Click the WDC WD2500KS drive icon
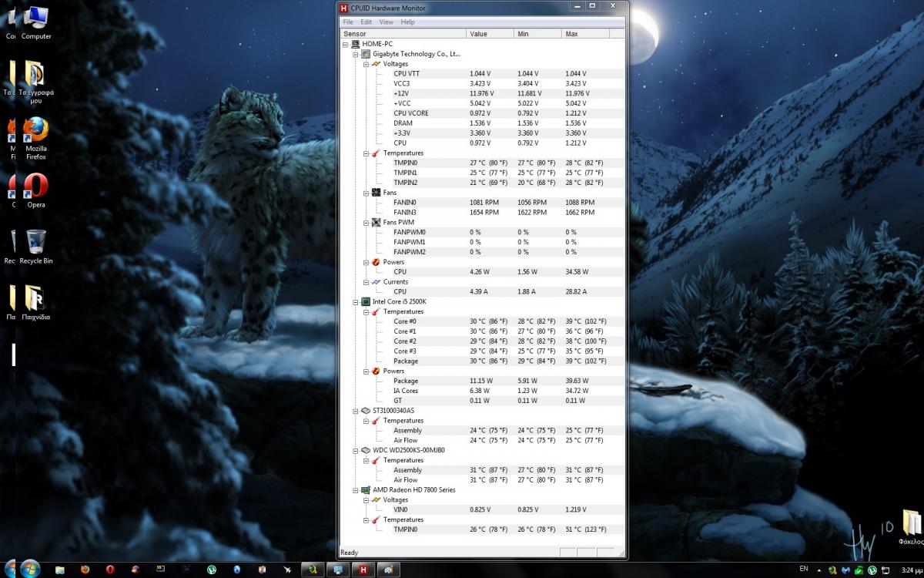 [x=365, y=450]
